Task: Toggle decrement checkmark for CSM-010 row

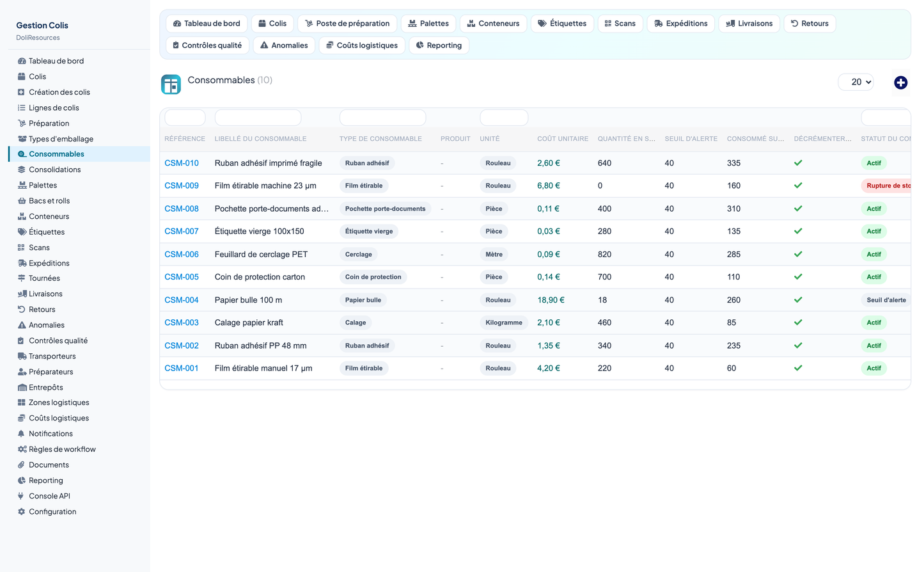Action: (798, 163)
